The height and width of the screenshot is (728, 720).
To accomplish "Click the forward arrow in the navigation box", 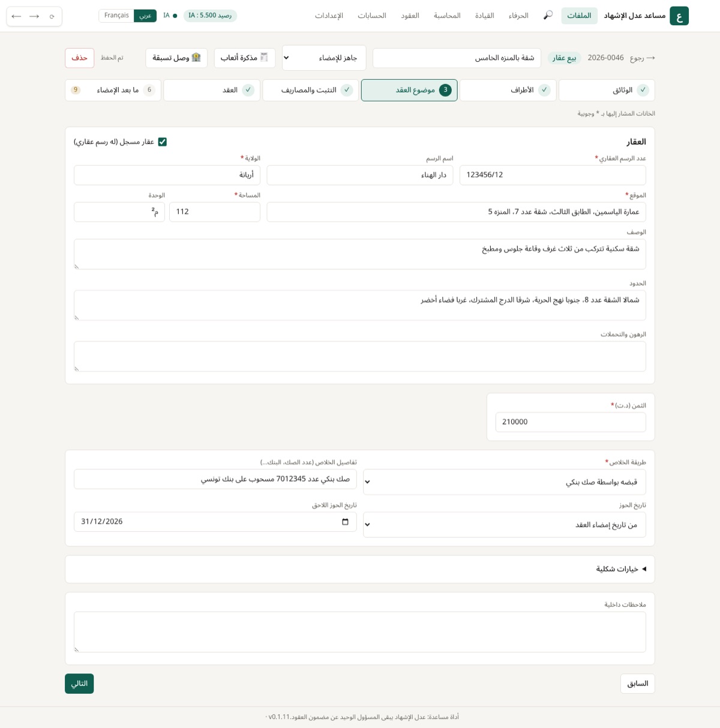I will click(34, 16).
